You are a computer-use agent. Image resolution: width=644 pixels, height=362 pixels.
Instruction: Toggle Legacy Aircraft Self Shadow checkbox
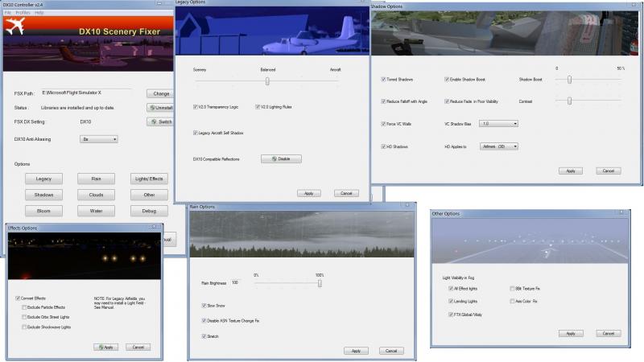point(196,133)
